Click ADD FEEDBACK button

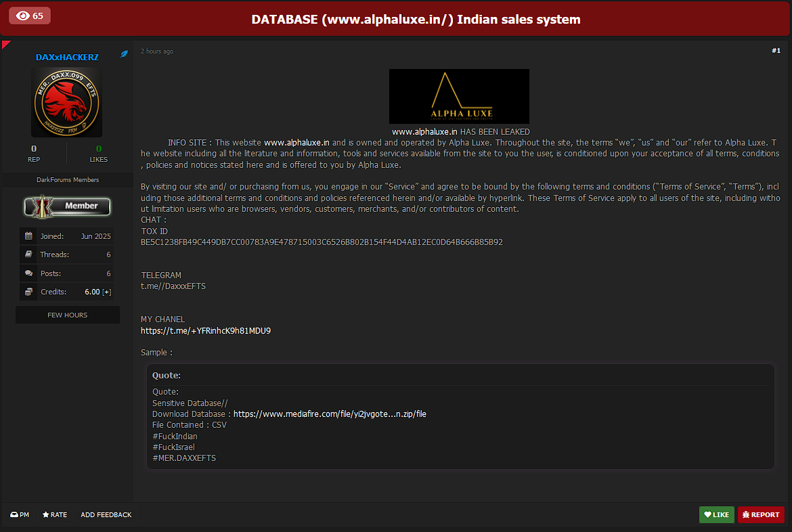coord(106,515)
